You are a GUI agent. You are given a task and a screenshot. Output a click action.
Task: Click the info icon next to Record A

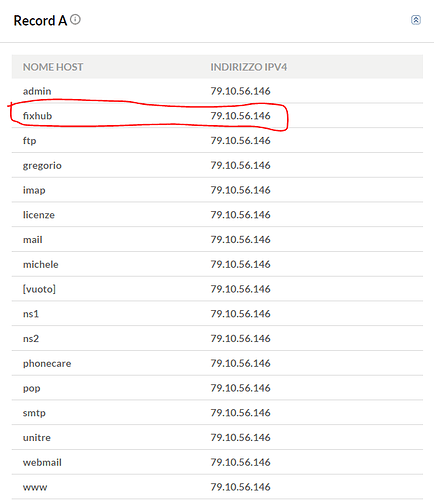pyautogui.click(x=76, y=20)
